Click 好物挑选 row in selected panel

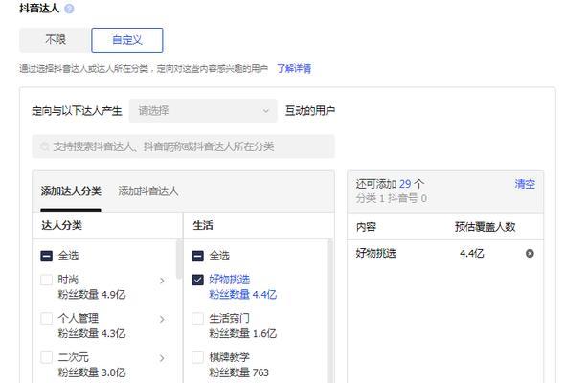pyautogui.click(x=445, y=254)
